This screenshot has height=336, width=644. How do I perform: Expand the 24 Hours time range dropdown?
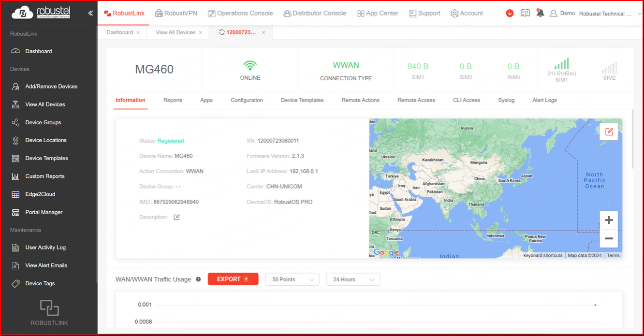tap(353, 279)
